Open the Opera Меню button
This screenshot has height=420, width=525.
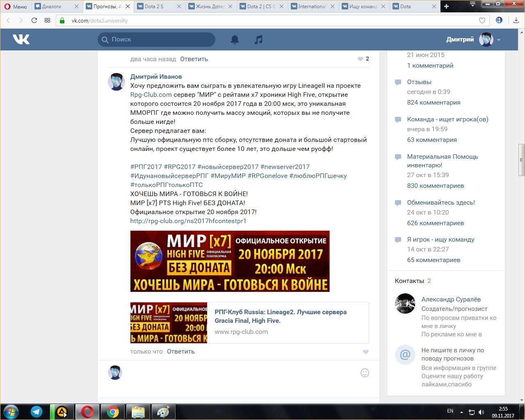pos(16,7)
